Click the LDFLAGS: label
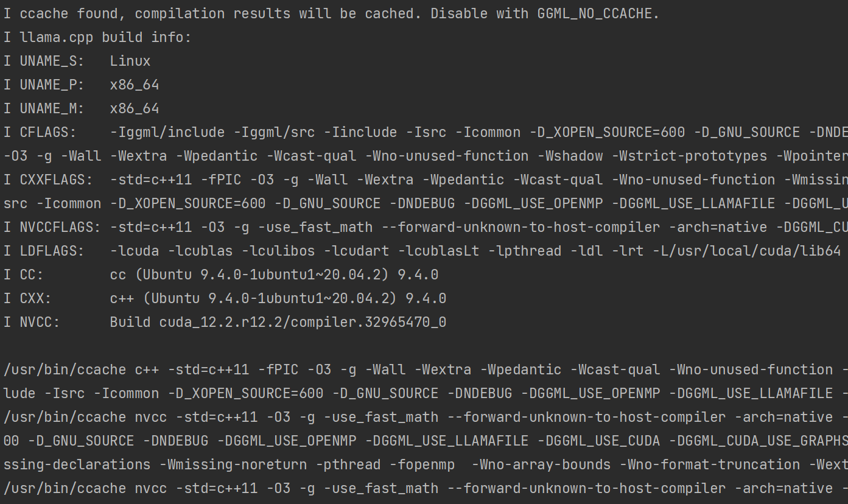The width and height of the screenshot is (848, 504). [x=52, y=251]
